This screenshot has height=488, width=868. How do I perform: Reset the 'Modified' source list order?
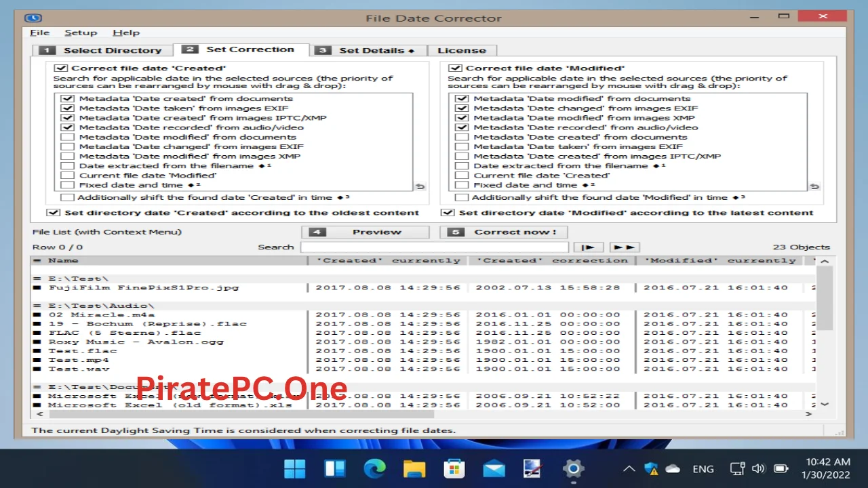point(814,186)
